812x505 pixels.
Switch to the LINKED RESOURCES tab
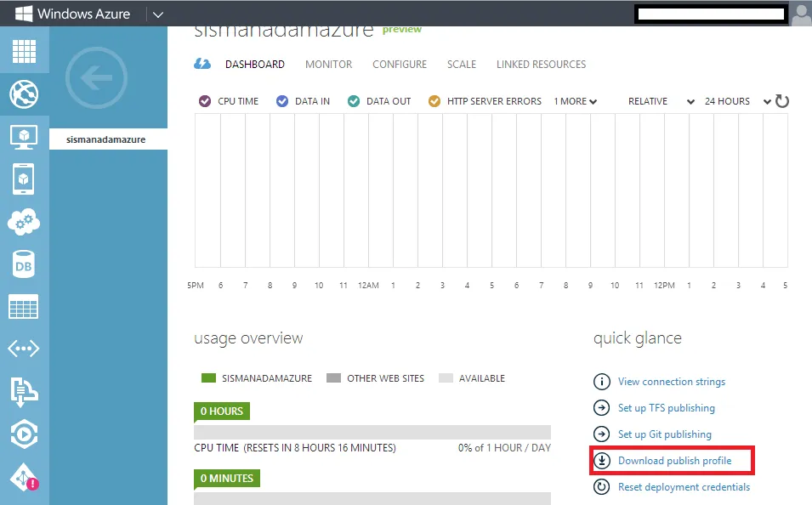click(541, 65)
